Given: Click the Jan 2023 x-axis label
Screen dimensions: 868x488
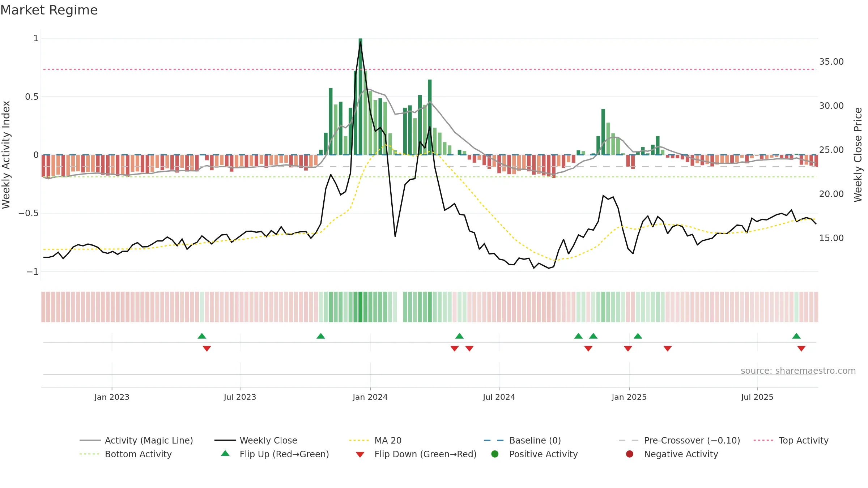Looking at the screenshot, I should pos(112,397).
